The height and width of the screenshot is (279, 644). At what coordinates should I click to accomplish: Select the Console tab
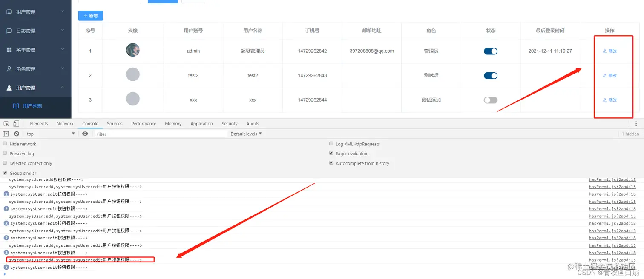90,124
